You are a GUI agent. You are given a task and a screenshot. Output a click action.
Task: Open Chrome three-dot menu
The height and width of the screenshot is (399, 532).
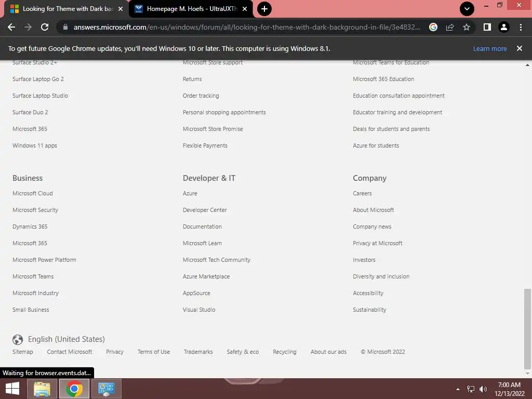pyautogui.click(x=521, y=27)
